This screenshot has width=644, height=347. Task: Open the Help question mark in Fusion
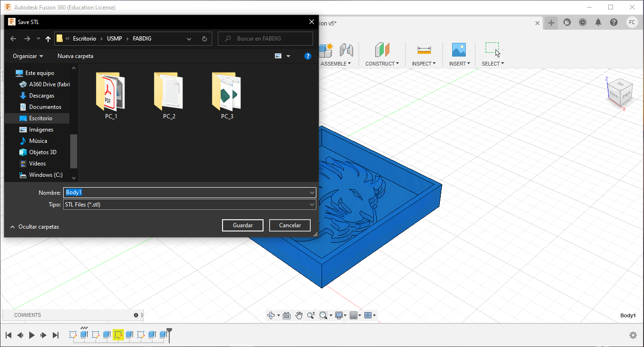614,22
